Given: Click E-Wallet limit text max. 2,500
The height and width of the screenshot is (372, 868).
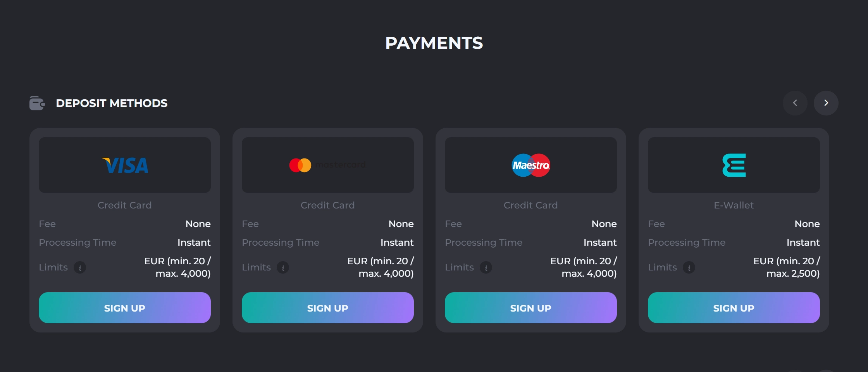Looking at the screenshot, I should [793, 274].
